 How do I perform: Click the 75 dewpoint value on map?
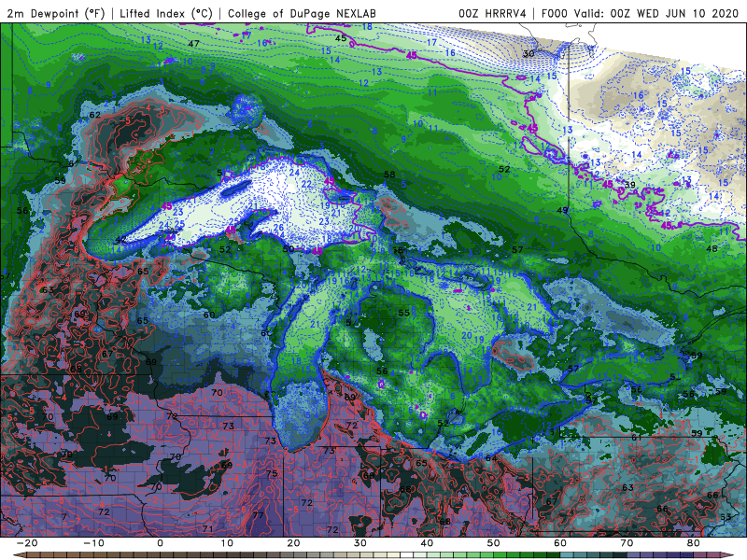coord(272,473)
